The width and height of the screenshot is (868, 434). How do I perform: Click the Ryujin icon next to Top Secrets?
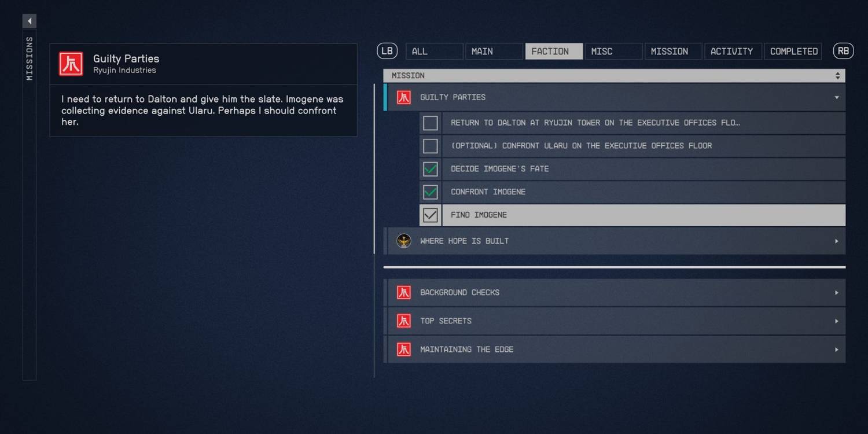pyautogui.click(x=403, y=321)
